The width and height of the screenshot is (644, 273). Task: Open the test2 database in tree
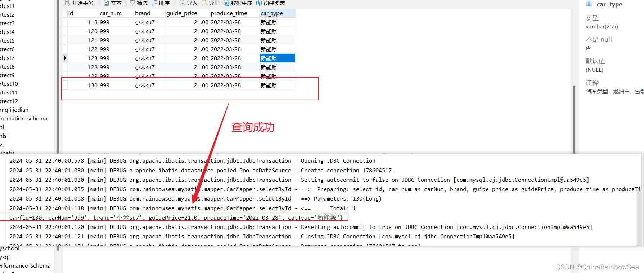(7, 15)
